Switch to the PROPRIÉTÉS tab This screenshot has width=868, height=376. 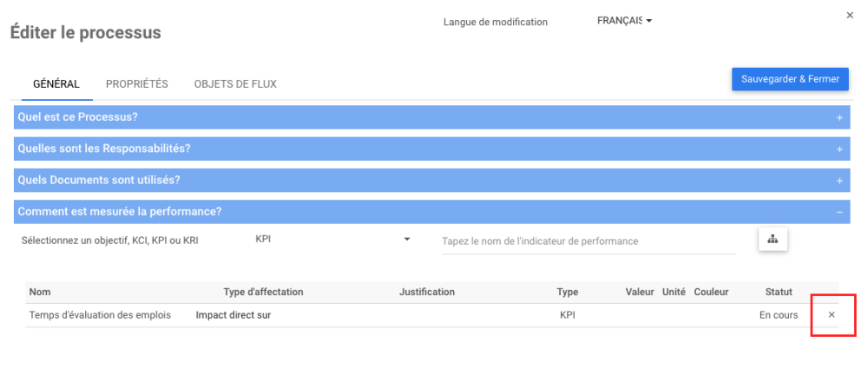click(137, 84)
